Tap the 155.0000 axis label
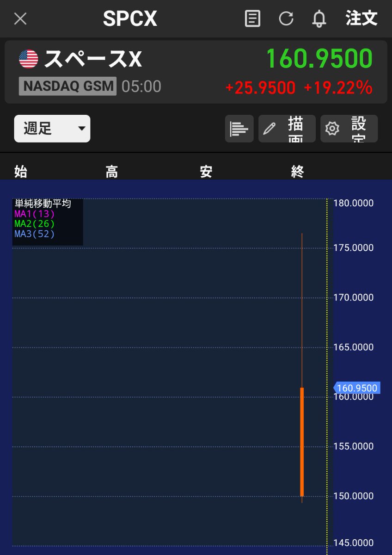 [x=354, y=446]
